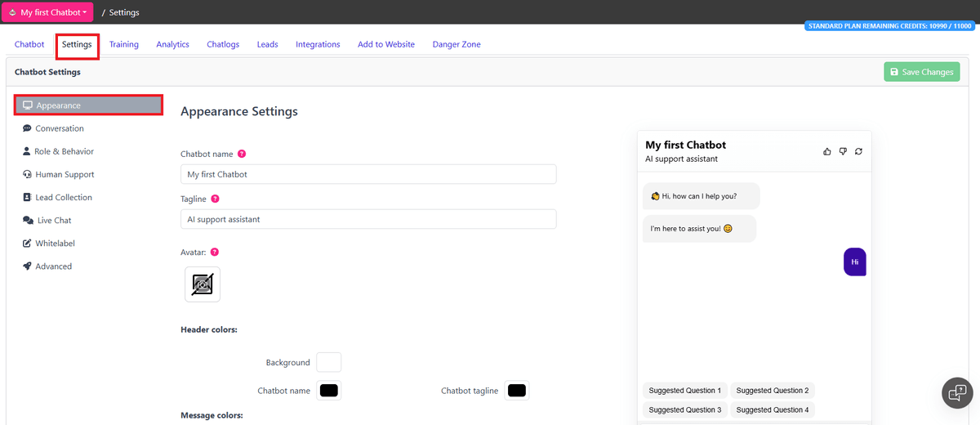Pick the header Background color swatch
Image resolution: width=980 pixels, height=425 pixels.
point(328,362)
